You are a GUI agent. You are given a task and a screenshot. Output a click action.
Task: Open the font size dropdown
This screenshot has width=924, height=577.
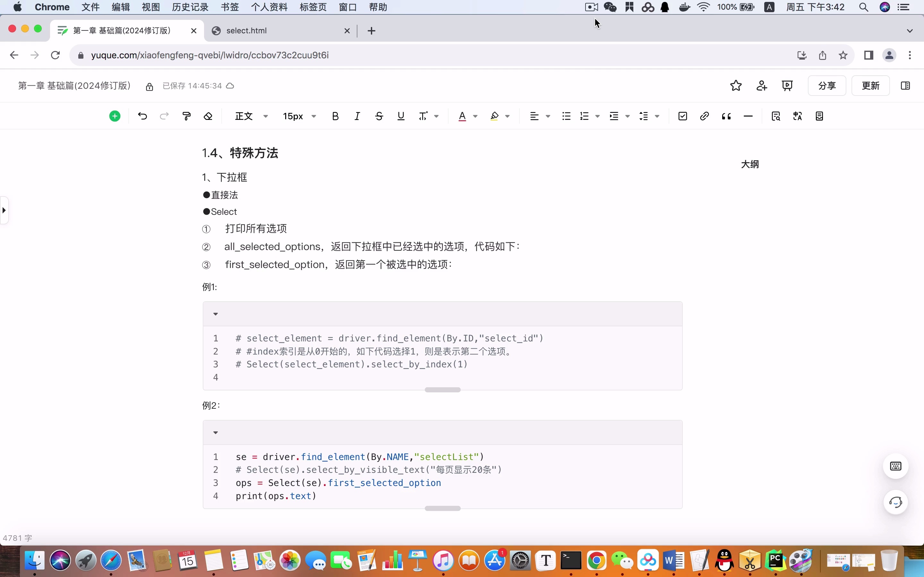pyautogui.click(x=299, y=116)
